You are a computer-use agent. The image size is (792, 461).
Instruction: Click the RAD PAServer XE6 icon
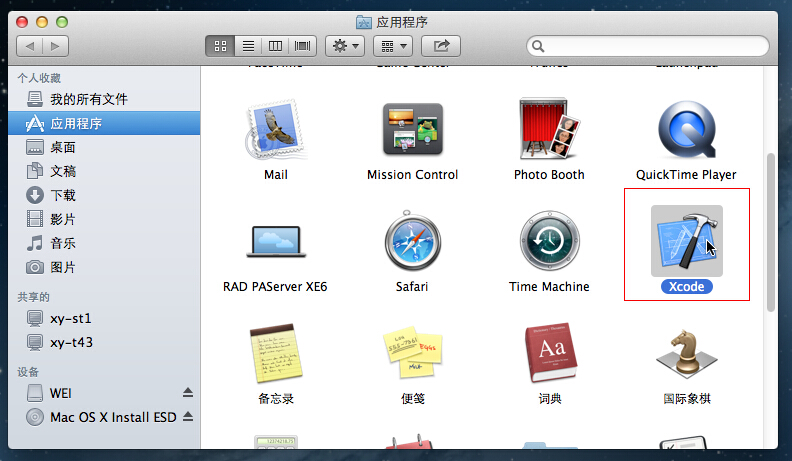pos(276,241)
